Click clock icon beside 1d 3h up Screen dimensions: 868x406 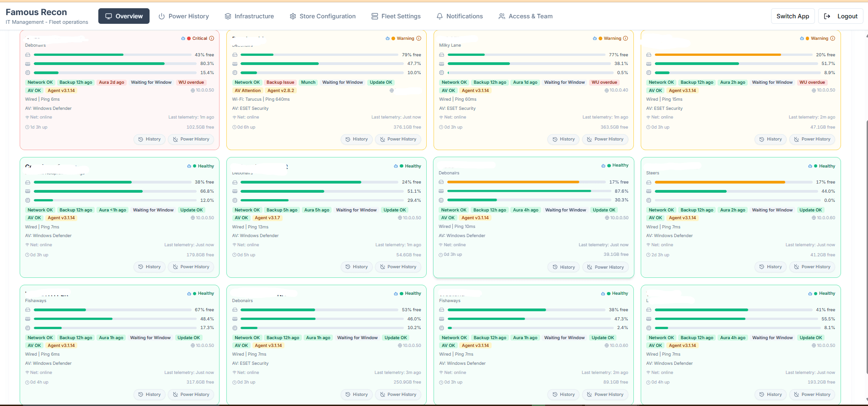point(27,127)
